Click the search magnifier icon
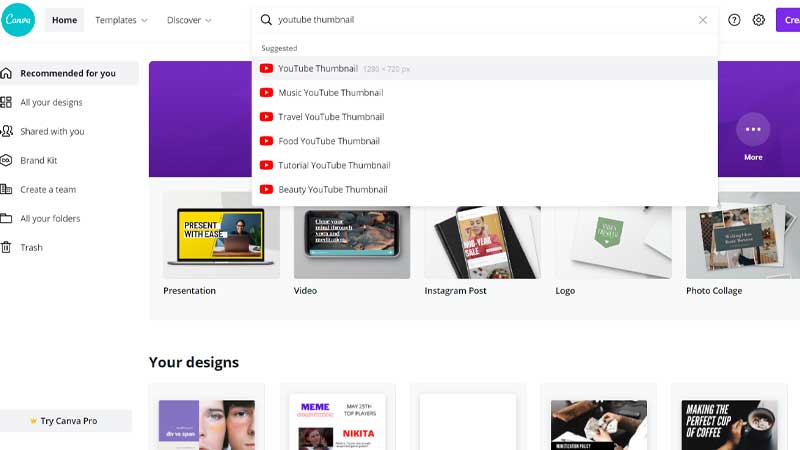 [266, 20]
